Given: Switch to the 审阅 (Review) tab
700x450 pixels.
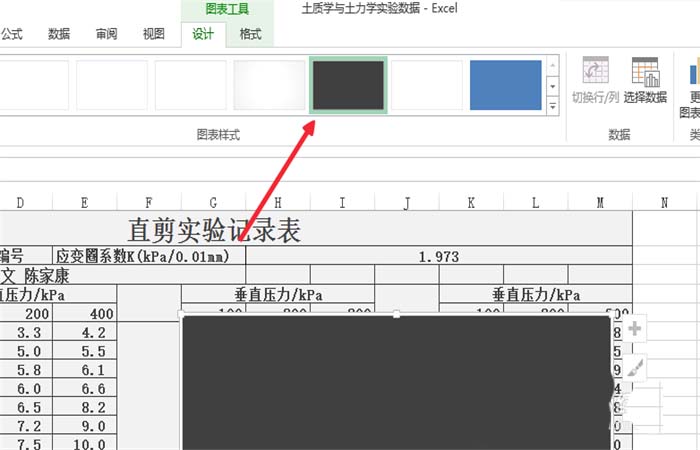Looking at the screenshot, I should point(106,34).
